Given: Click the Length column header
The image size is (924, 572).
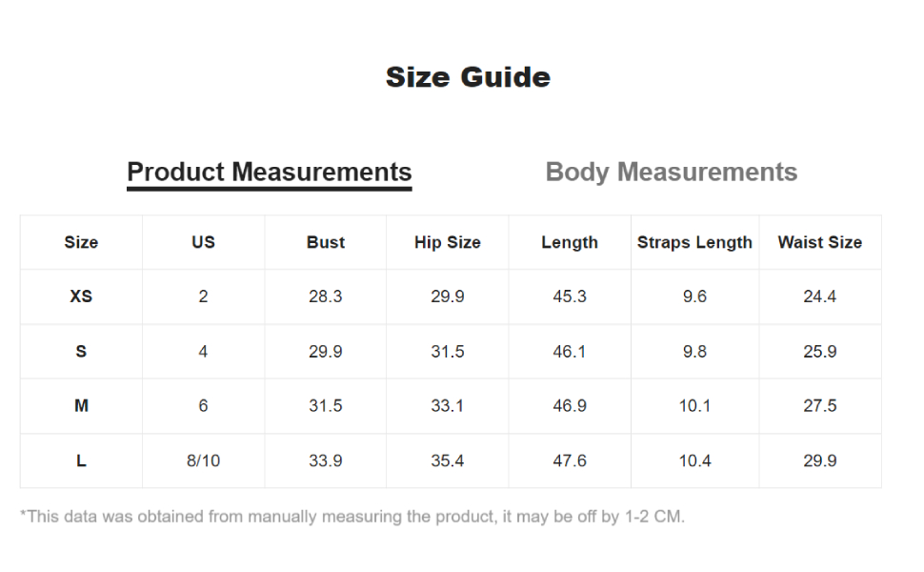Looking at the screenshot, I should [x=570, y=242].
